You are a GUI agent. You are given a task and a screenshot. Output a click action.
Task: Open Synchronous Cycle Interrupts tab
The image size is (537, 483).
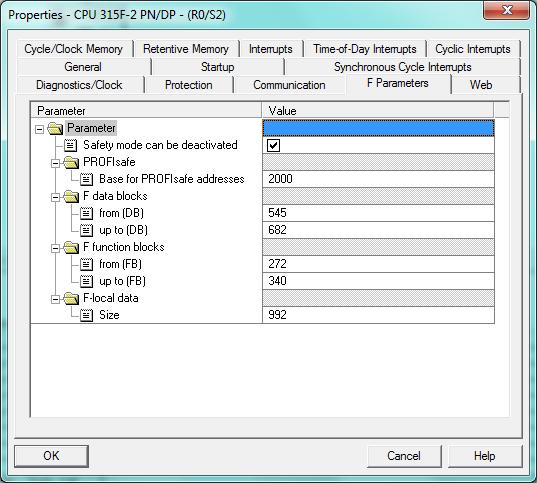[x=402, y=67]
